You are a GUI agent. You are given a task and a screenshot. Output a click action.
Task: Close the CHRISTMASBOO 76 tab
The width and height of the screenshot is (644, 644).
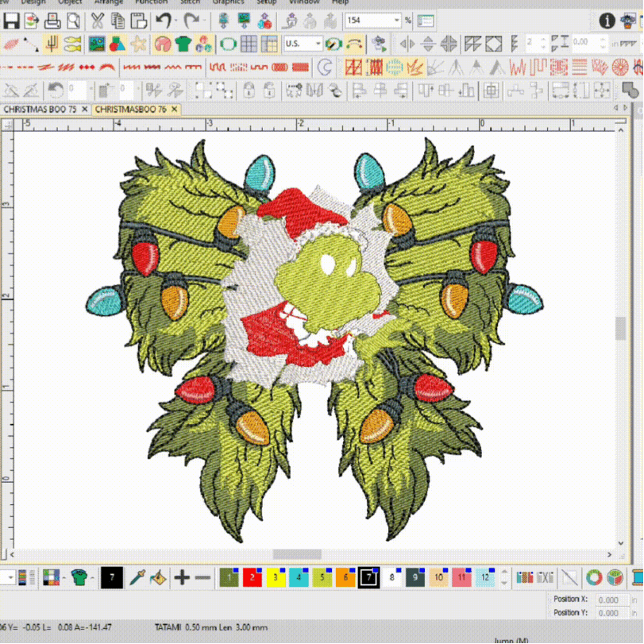click(175, 109)
